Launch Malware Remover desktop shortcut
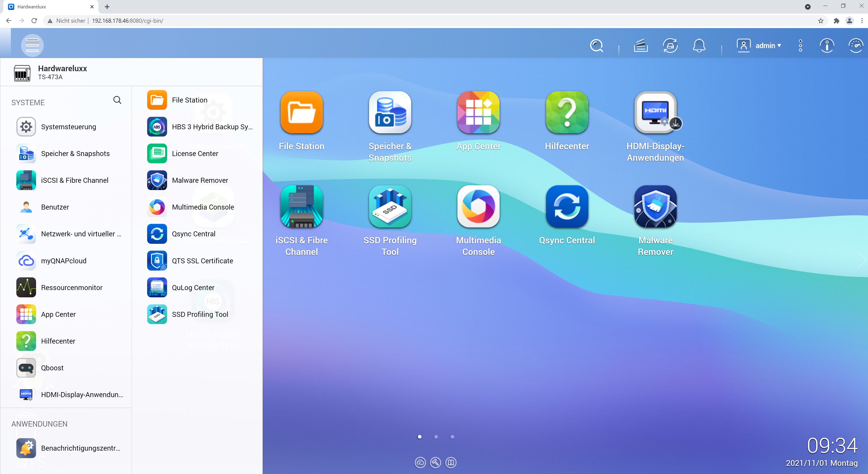868x474 pixels. coord(655,206)
